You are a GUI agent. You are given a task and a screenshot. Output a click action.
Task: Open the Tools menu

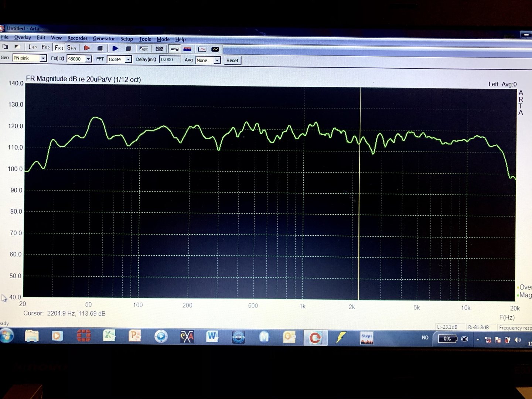[x=145, y=39]
